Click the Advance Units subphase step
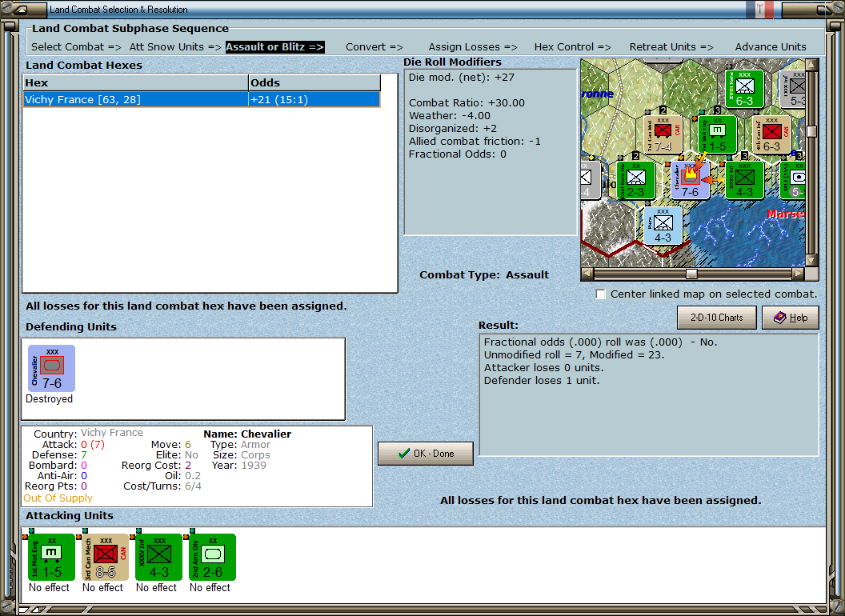The width and height of the screenshot is (845, 616). (x=771, y=47)
